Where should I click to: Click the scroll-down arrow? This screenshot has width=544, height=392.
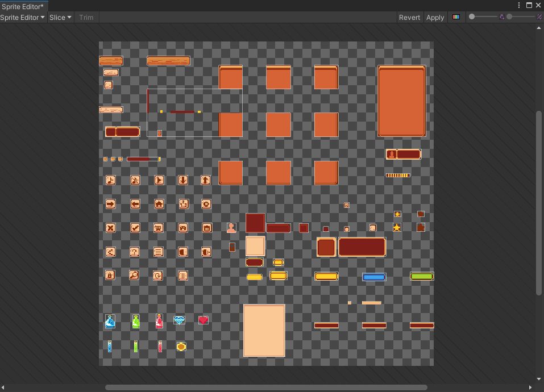click(x=539, y=379)
